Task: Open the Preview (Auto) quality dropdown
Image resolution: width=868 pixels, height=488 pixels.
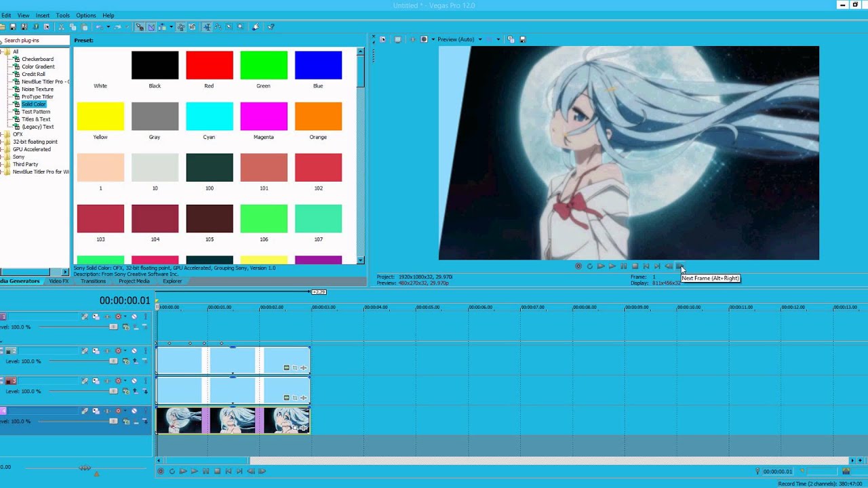Action: click(x=481, y=39)
